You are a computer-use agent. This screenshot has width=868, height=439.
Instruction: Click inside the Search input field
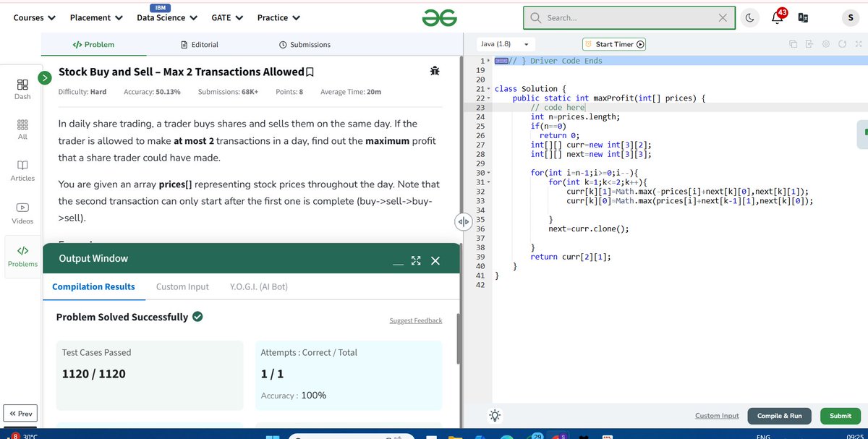point(622,17)
